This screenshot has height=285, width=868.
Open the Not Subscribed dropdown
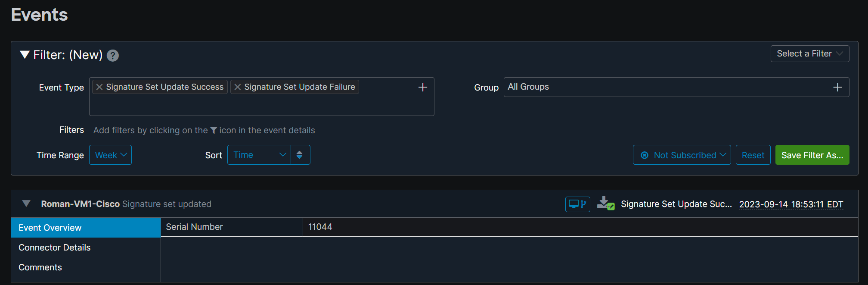(682, 155)
